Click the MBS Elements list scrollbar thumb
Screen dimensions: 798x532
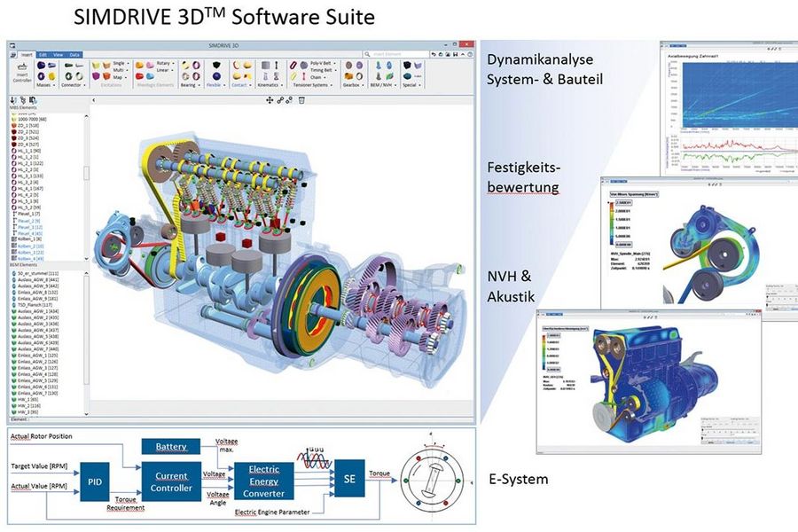pos(86,173)
